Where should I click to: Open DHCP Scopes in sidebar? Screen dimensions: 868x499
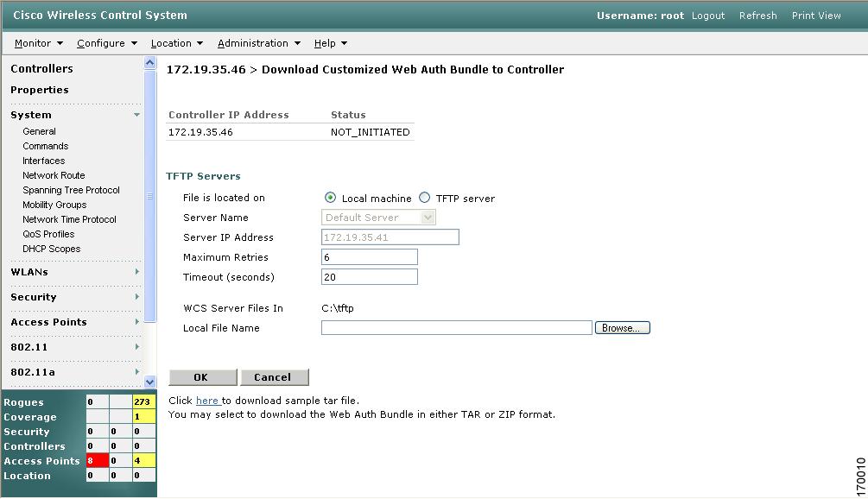52,249
